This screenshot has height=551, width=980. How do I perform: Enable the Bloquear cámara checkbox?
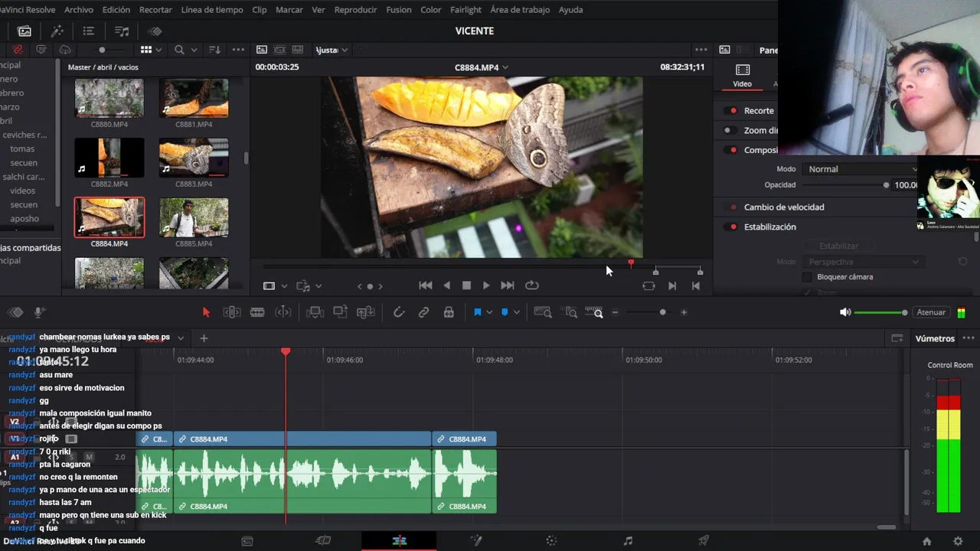tap(807, 277)
